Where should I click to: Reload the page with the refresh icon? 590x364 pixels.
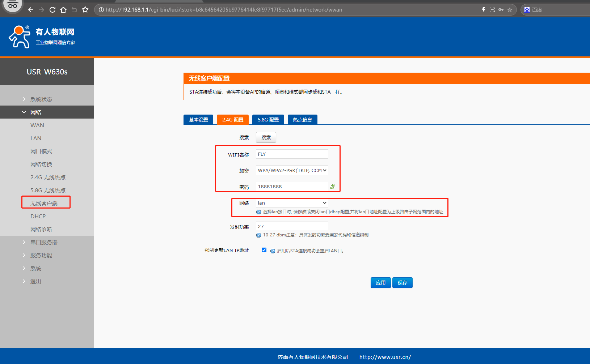pyautogui.click(x=52, y=10)
